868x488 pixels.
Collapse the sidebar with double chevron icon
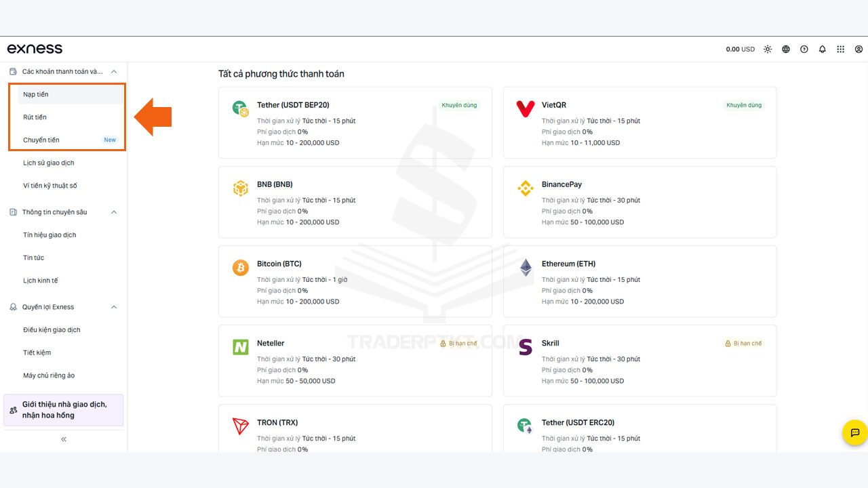point(64,439)
